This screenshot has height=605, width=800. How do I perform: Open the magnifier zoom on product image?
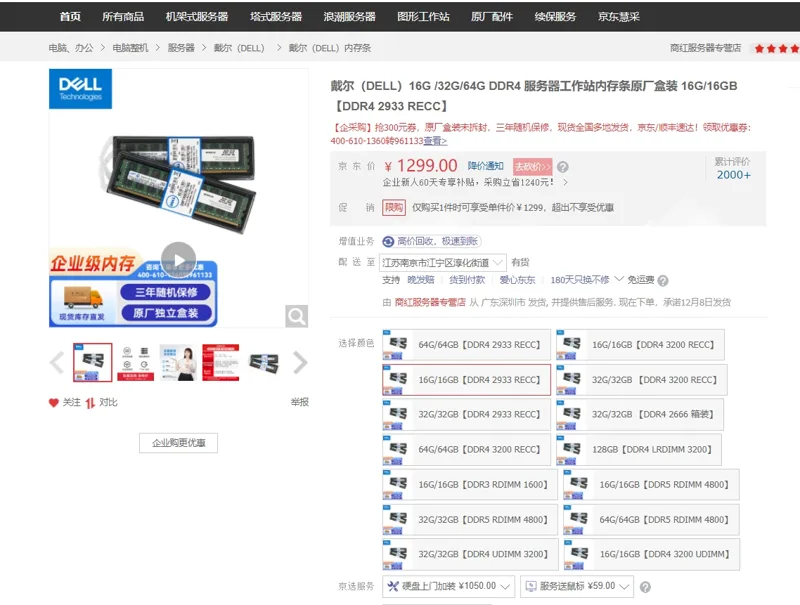(x=296, y=316)
